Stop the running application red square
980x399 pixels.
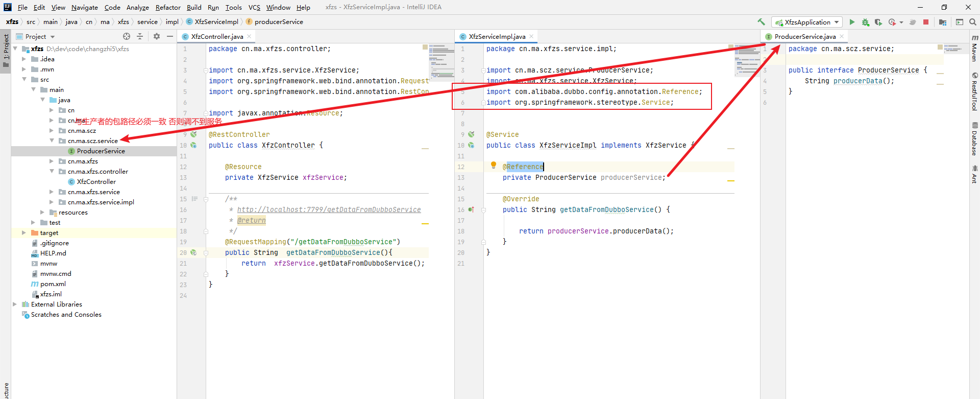926,22
